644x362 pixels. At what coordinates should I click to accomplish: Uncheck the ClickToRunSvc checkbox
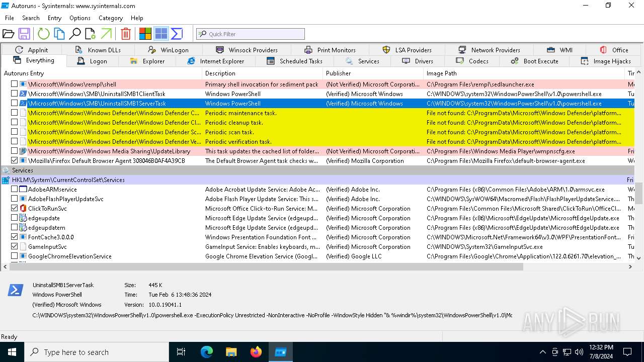click(14, 209)
